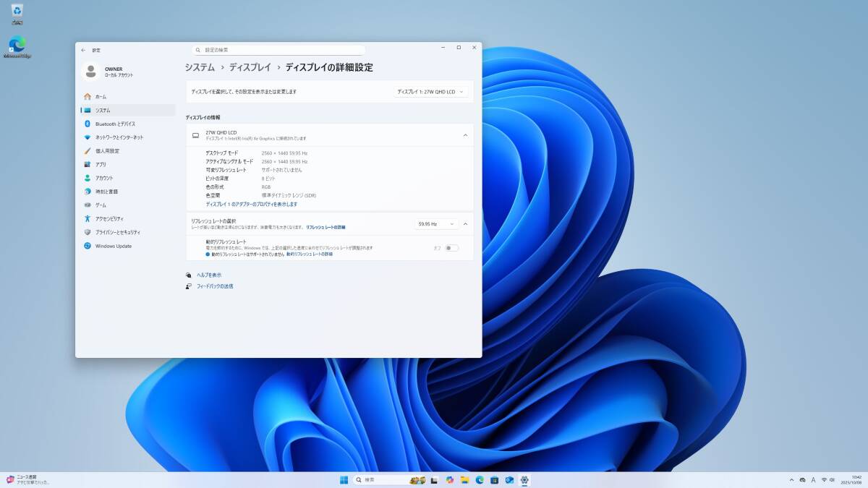868x488 pixels.
Task: Open アプリ settings from the sidebar
Action: click(101, 164)
